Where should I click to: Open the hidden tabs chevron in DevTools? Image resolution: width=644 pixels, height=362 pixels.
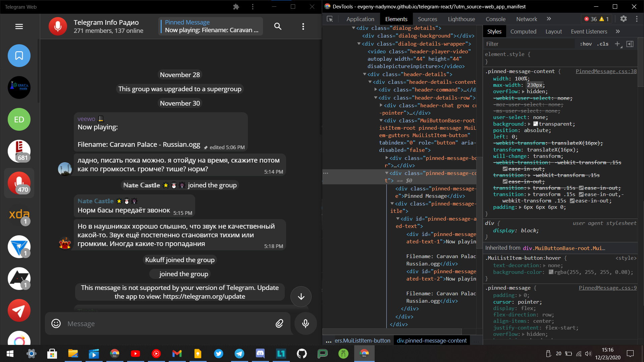[x=549, y=19]
